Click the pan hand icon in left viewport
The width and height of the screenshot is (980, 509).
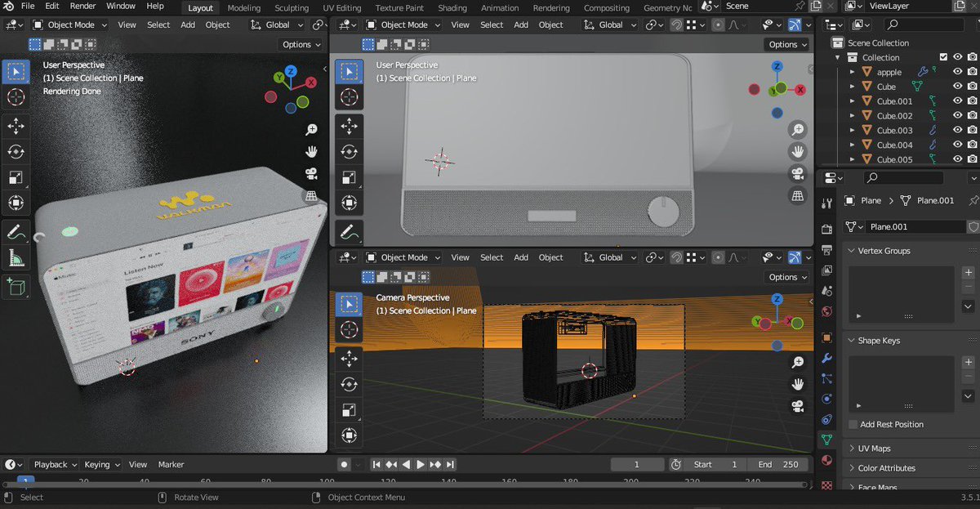[311, 152]
